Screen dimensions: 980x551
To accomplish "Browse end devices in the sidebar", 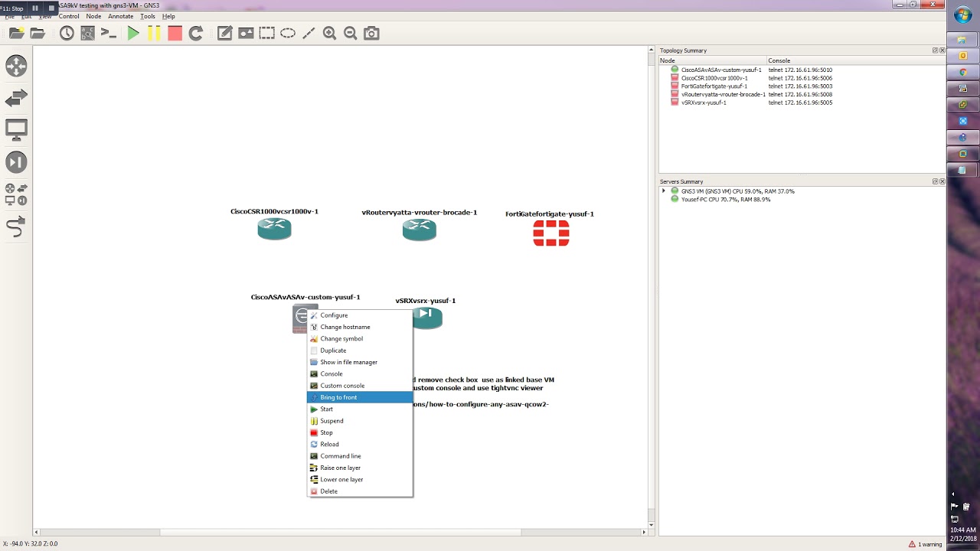I will (16, 130).
